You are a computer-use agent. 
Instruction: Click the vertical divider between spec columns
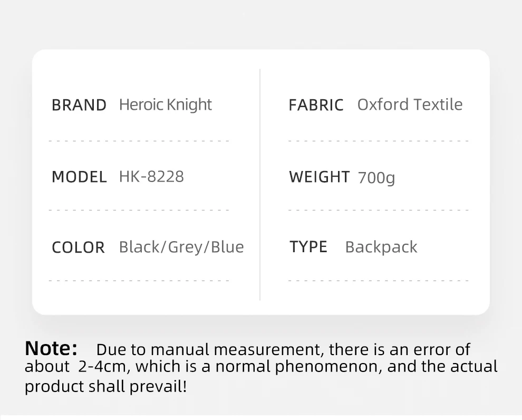(260, 185)
